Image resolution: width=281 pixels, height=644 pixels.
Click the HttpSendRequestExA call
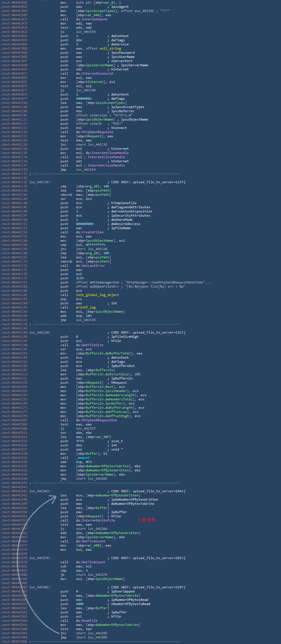point(99,420)
